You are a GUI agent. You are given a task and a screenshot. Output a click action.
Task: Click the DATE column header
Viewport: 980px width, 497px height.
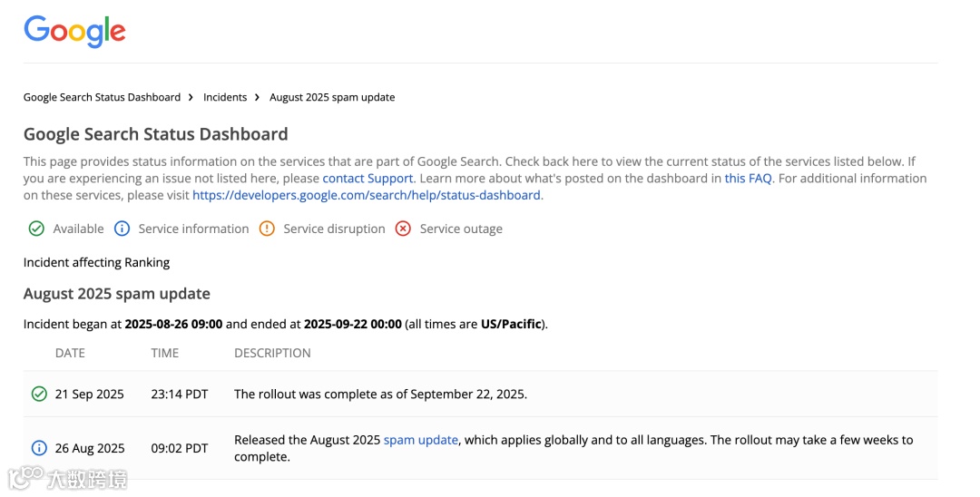pyautogui.click(x=70, y=353)
